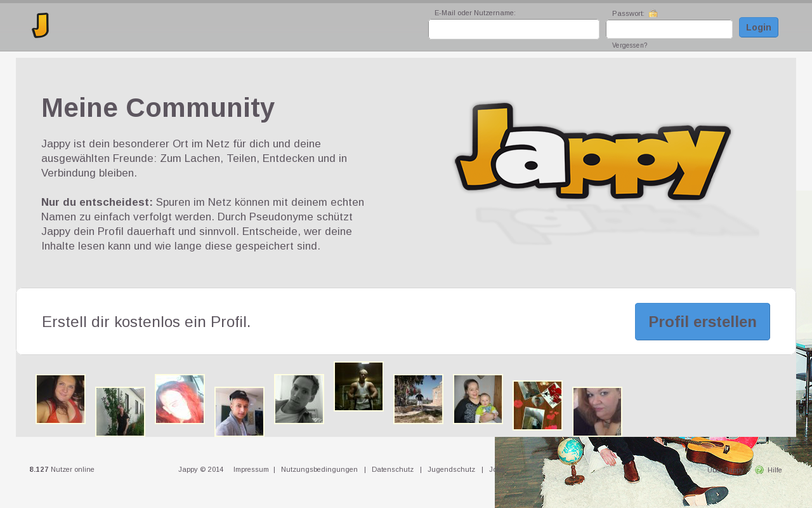Open the Nutzungsbedingungen footer link
This screenshot has width=812, height=508.
tap(319, 470)
